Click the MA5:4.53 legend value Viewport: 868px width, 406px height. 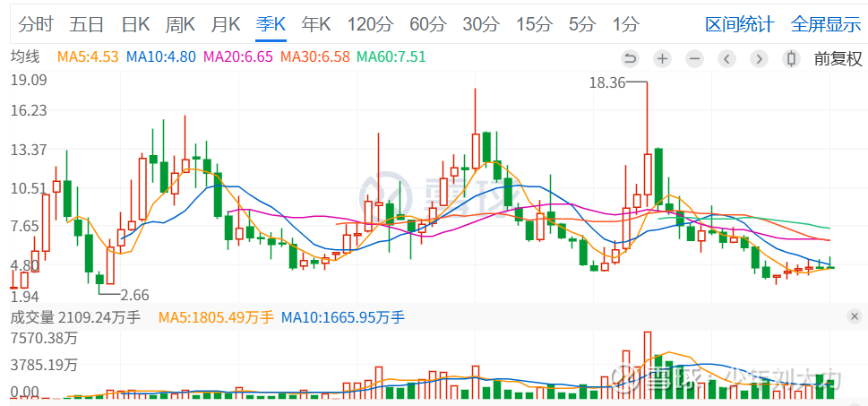(88, 56)
